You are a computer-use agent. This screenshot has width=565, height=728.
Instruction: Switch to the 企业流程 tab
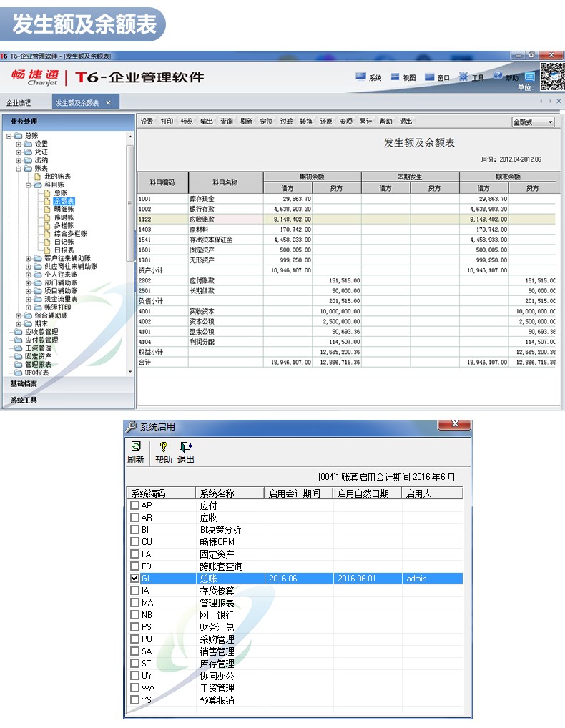[19, 102]
